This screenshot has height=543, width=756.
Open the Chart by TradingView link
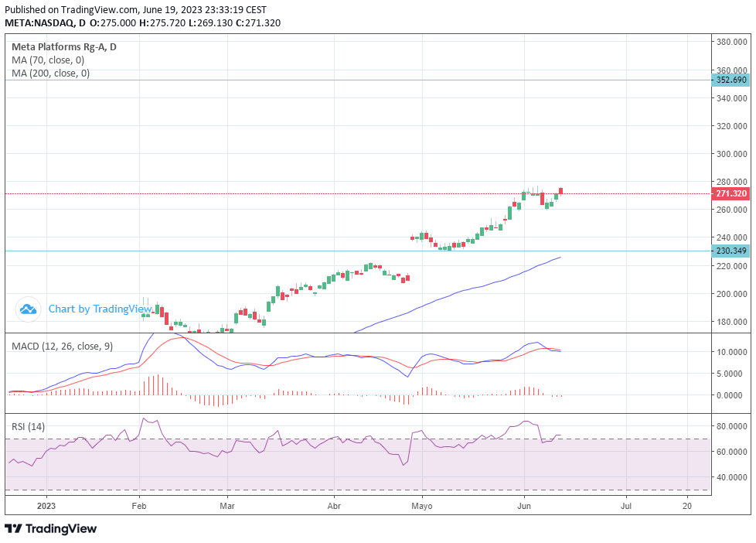tap(100, 309)
